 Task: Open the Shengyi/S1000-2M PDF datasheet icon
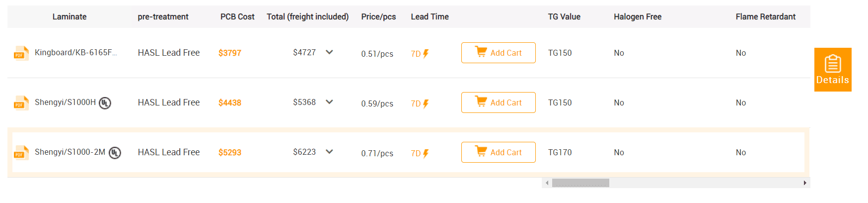(21, 153)
